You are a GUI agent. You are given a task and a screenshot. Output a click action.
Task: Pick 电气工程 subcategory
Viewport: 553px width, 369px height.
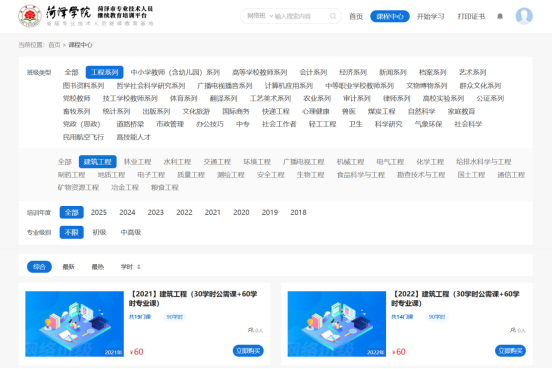tap(390, 162)
